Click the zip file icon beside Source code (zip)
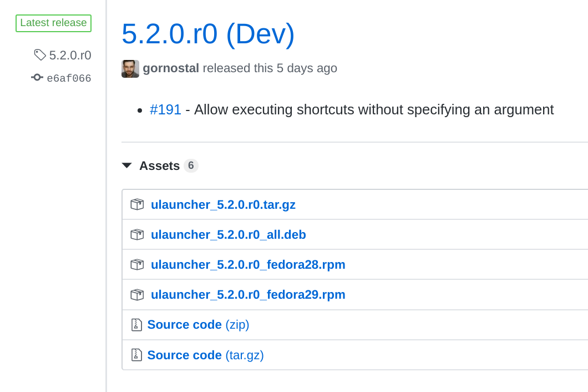Screen dimensions: 588x392 [136, 324]
